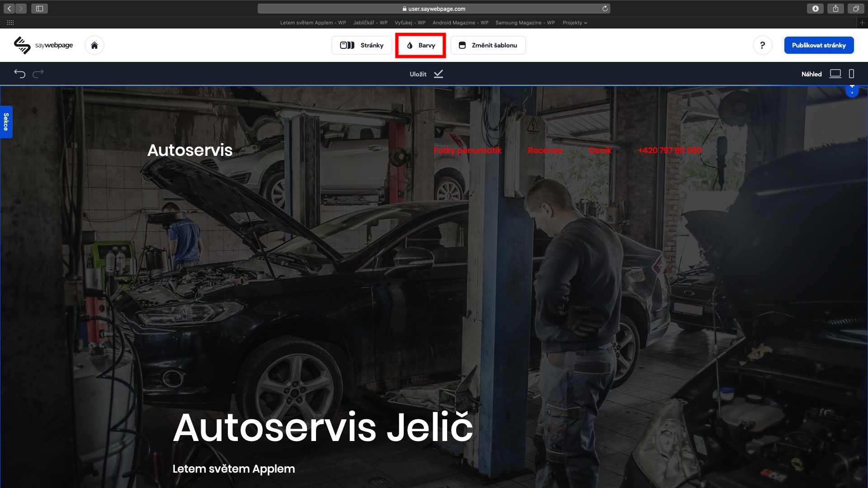This screenshot has height=488, width=868.
Task: Toggle the Safari sidebar button
Action: (x=39, y=9)
